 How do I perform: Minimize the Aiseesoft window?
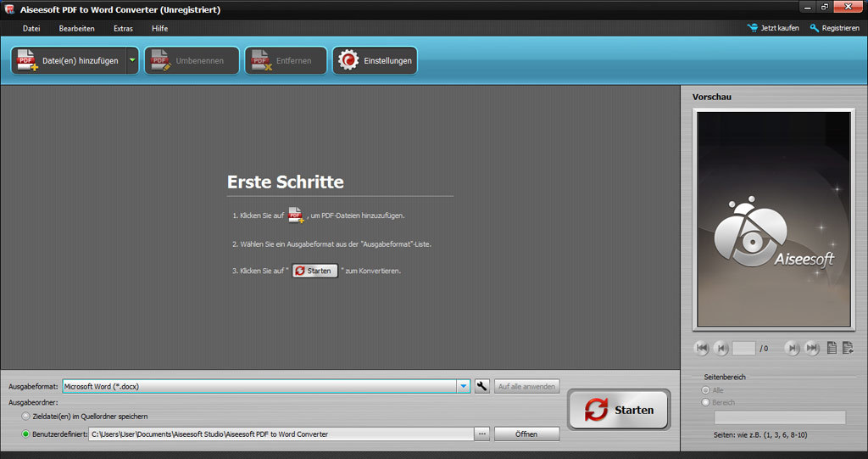[808, 7]
